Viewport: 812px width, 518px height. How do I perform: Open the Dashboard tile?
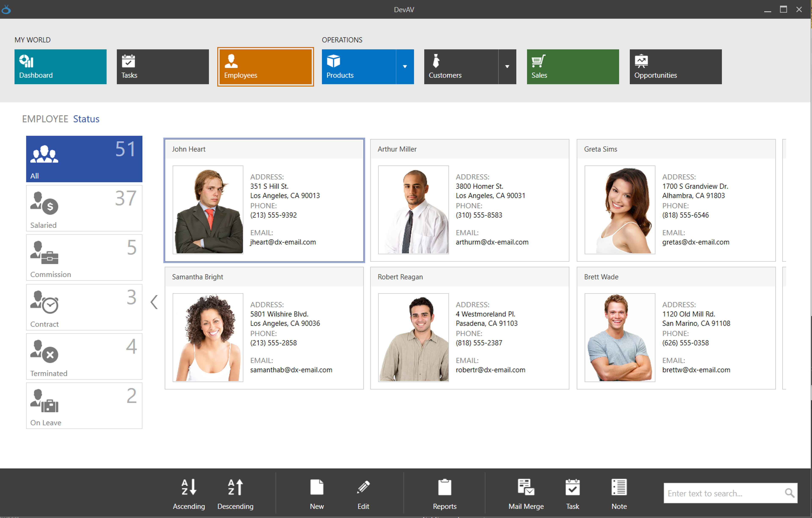60,67
